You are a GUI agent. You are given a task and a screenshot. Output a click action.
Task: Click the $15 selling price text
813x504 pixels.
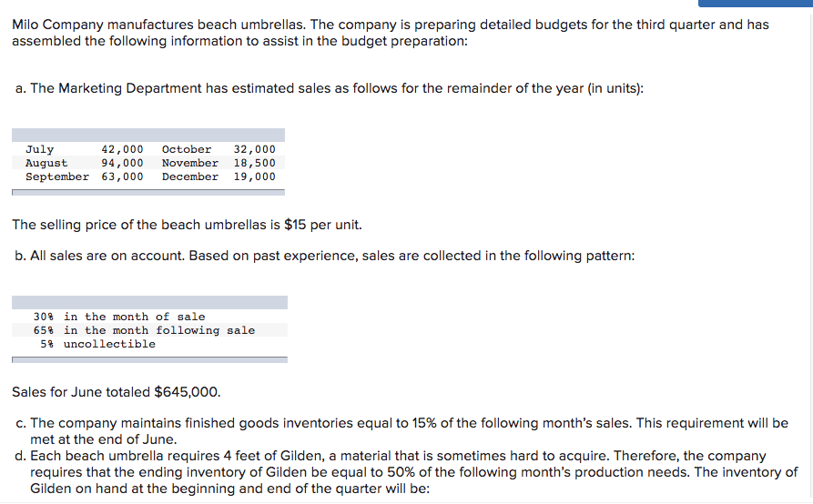pyautogui.click(x=295, y=225)
